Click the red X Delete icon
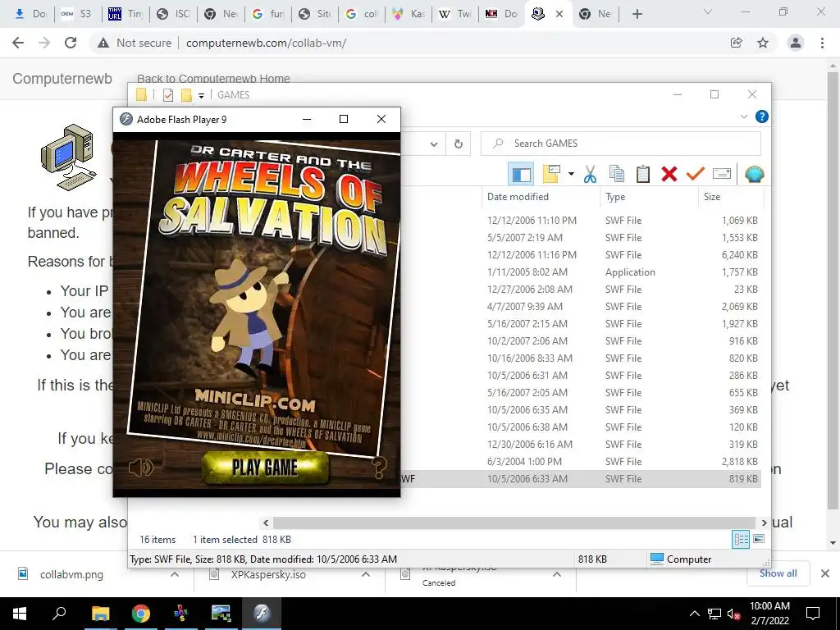The image size is (840, 630). pos(669,174)
